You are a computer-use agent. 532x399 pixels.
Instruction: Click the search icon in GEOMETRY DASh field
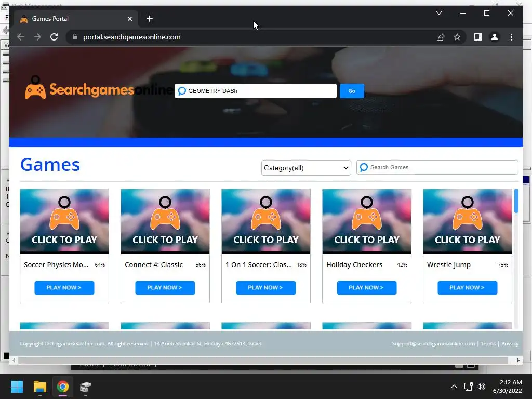pyautogui.click(x=182, y=91)
